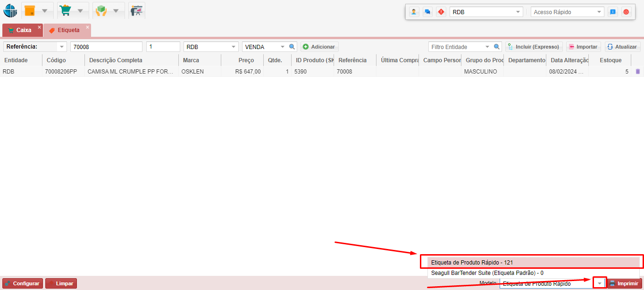Open the presentation chart reports icon
This screenshot has height=290, width=644.
(x=136, y=11)
